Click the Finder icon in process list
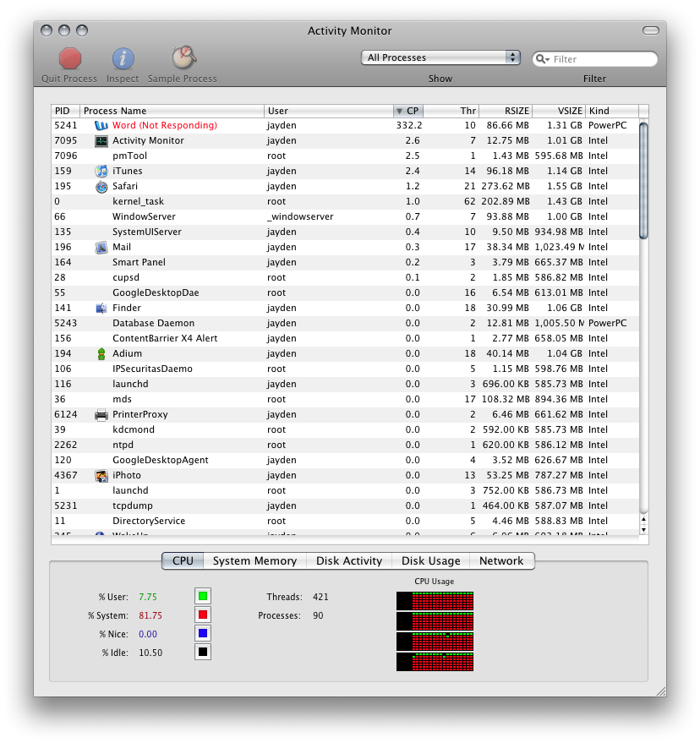700x743 pixels. point(101,308)
